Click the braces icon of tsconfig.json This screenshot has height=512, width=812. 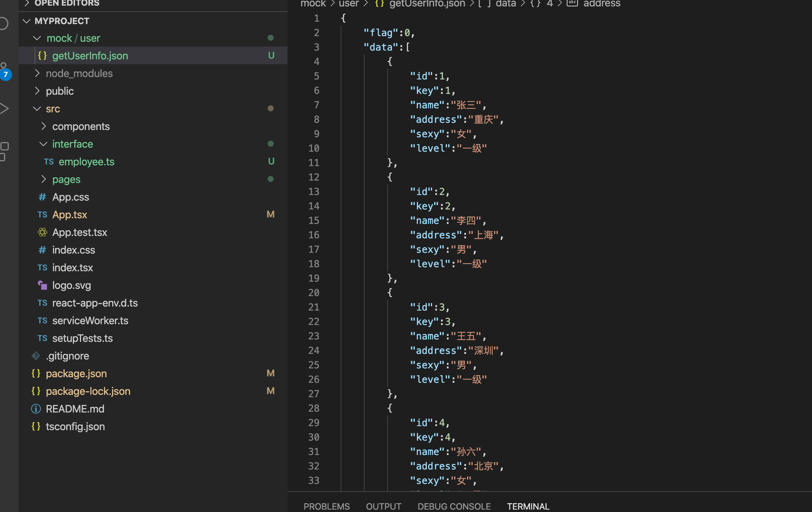click(36, 427)
